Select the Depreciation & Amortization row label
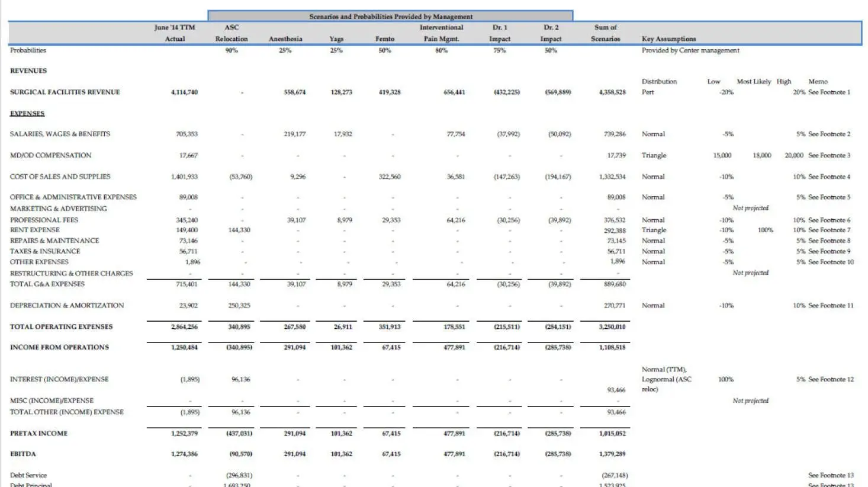 [67, 306]
